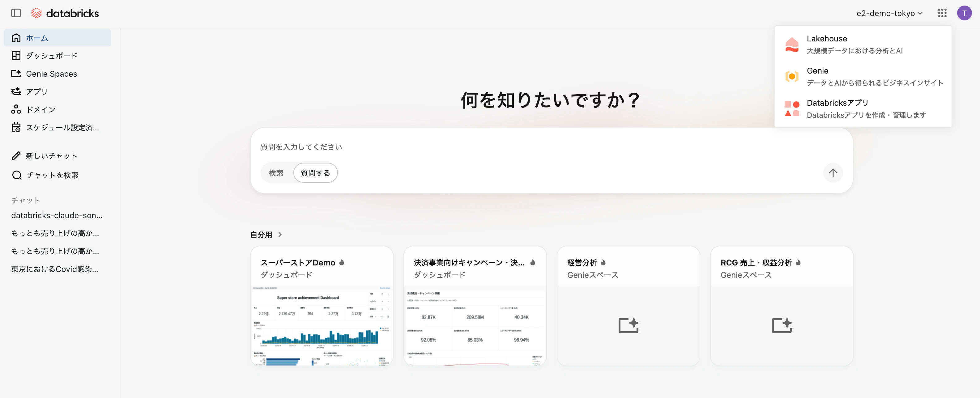Click the Databricksアプリ shapes icon

coord(792,109)
